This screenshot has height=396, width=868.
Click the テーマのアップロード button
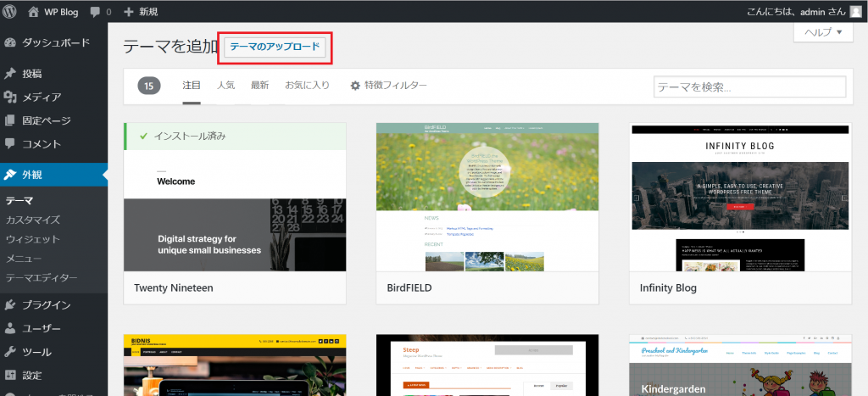pos(275,47)
